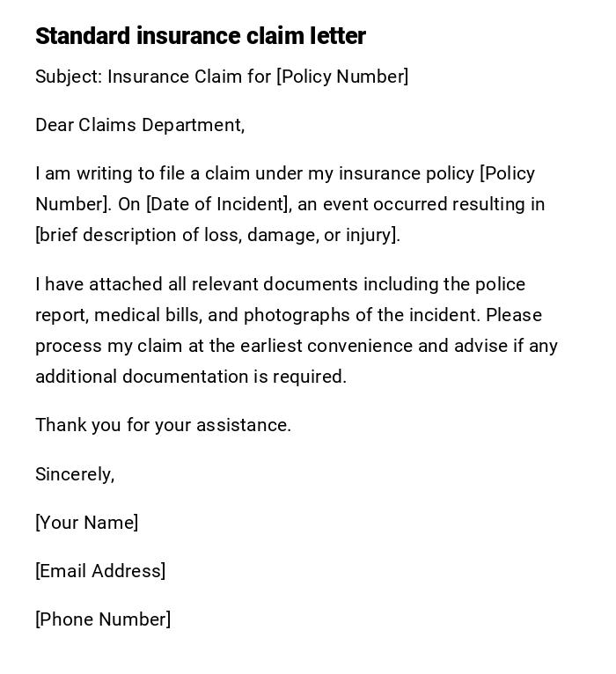Place cursor at "I have attached" paragraph start
Screen dimensions: 616x674
coord(37,284)
